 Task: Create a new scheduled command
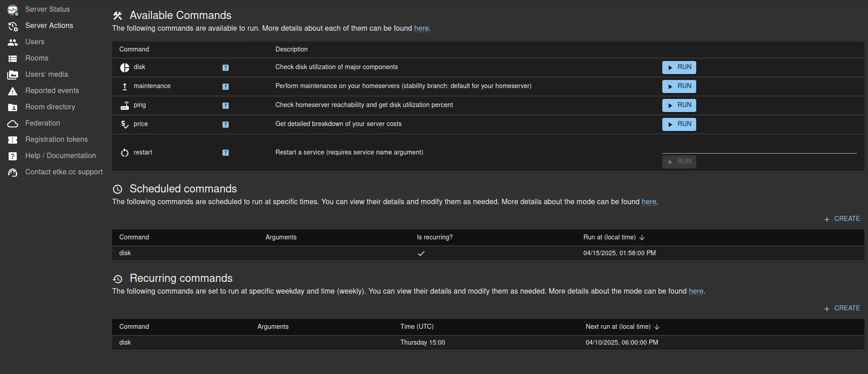(842, 219)
